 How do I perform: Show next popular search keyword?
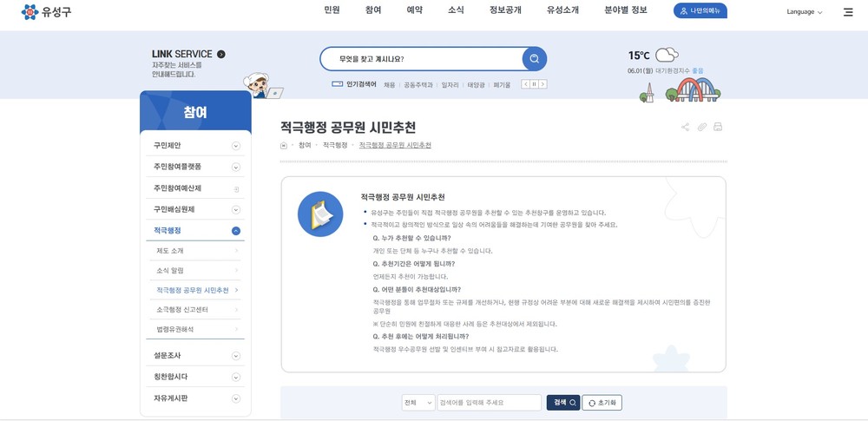pyautogui.click(x=543, y=84)
